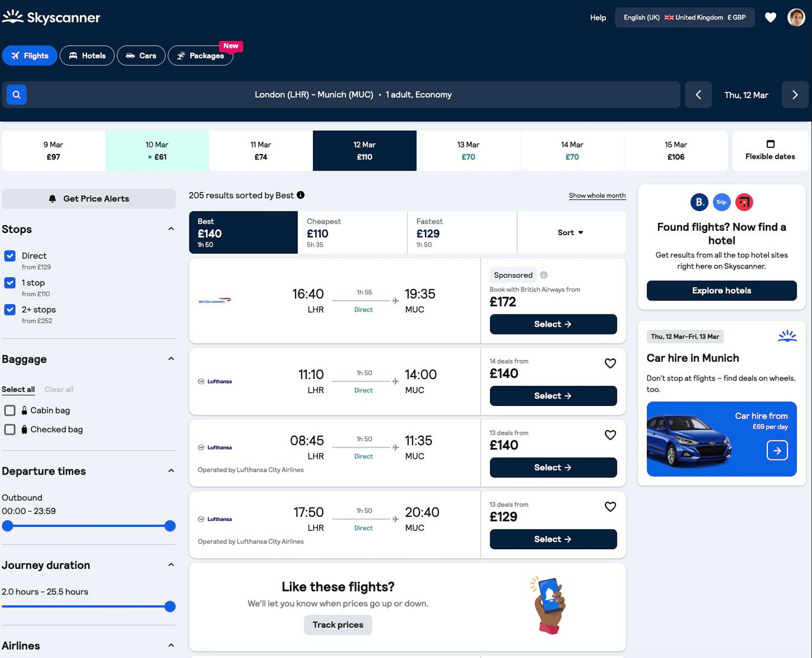Open Flexible dates calendar
Viewport: 812px width, 658px height.
(770, 151)
